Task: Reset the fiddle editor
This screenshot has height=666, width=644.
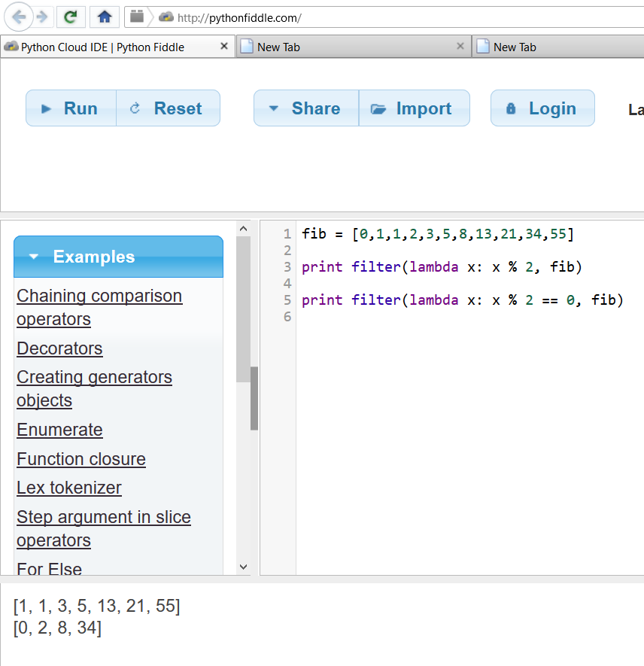Action: (x=168, y=108)
